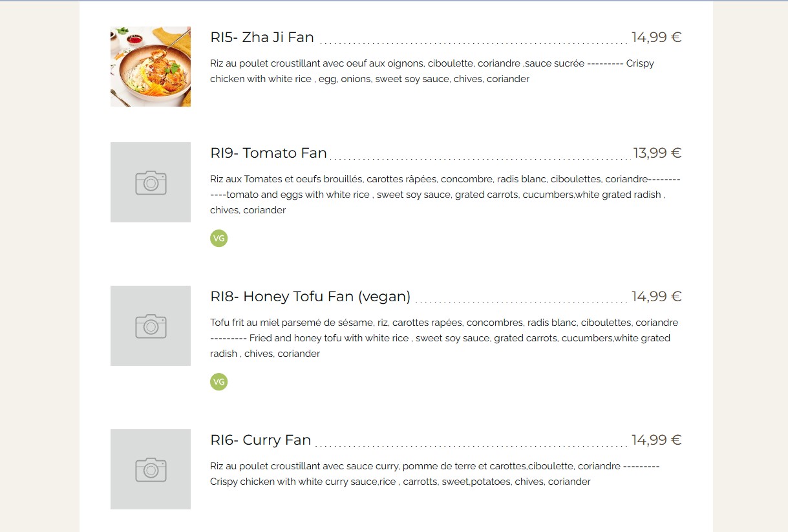Select the RI6- Curry Fan title
The width and height of the screenshot is (788, 532).
tap(261, 440)
